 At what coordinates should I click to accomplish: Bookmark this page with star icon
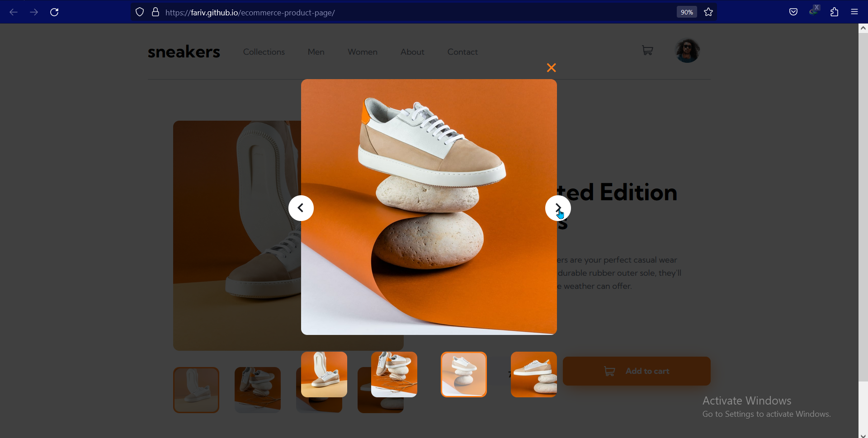(708, 13)
